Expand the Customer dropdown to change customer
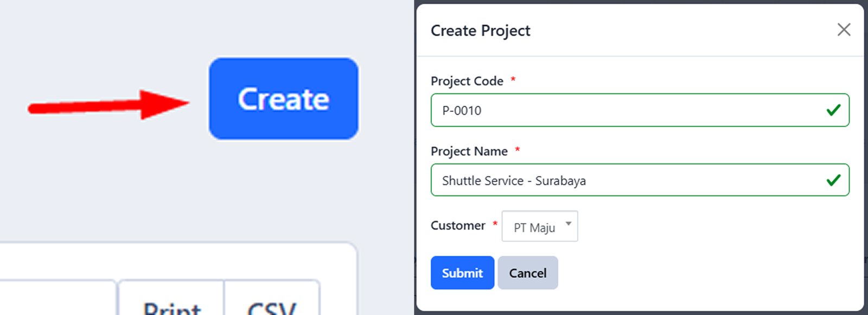This screenshot has width=868, height=315. tap(539, 226)
